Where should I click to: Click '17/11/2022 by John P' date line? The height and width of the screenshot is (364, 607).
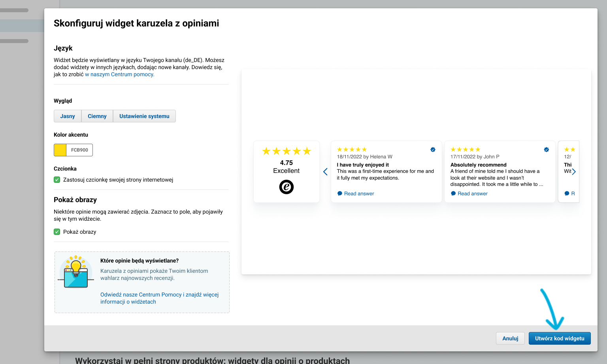tap(475, 157)
